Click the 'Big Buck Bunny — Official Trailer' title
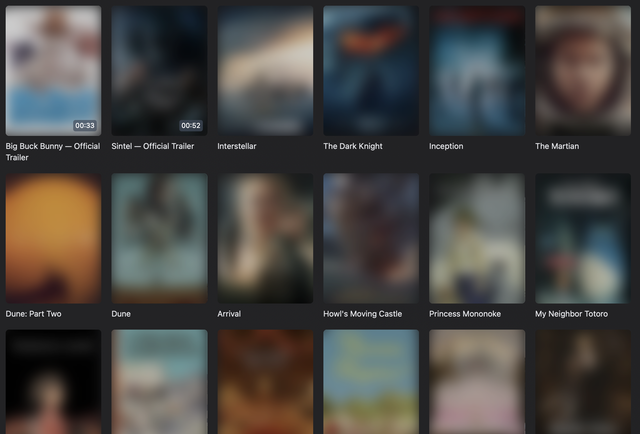 53,151
